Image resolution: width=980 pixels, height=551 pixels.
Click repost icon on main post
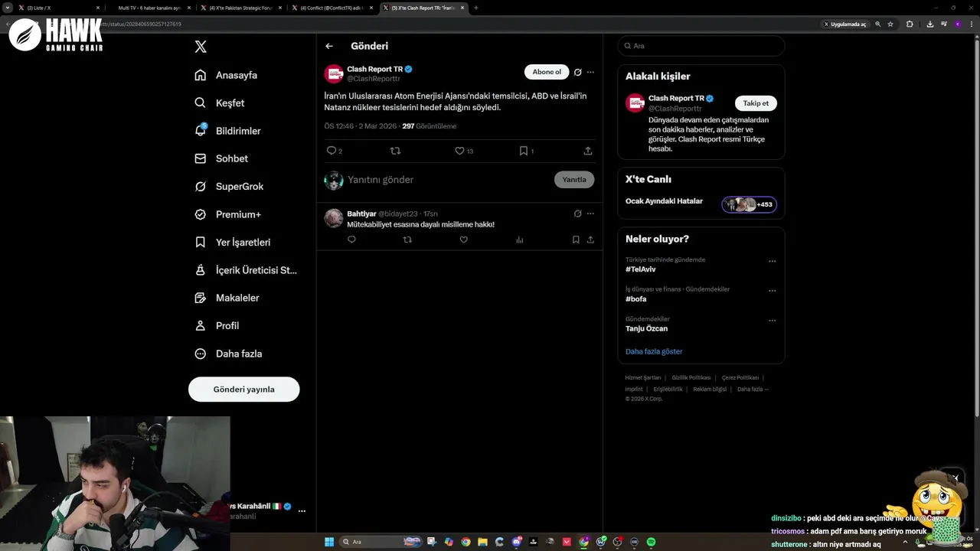click(395, 151)
